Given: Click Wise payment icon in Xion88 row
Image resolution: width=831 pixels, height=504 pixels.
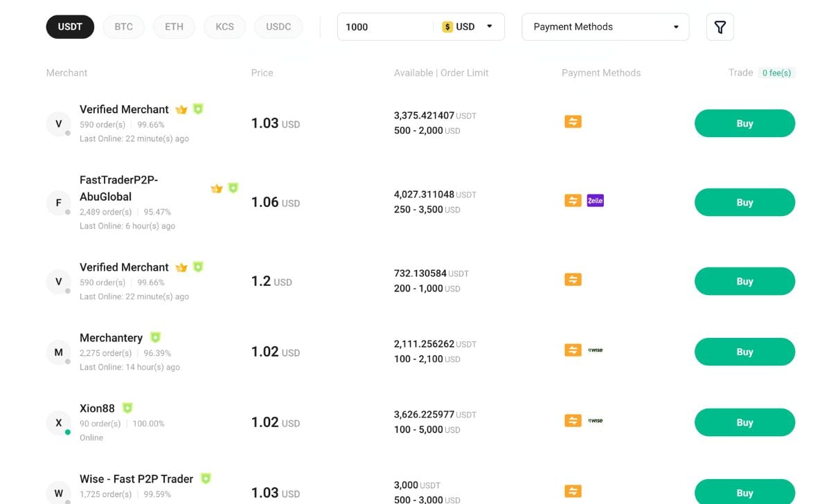Looking at the screenshot, I should point(595,421).
